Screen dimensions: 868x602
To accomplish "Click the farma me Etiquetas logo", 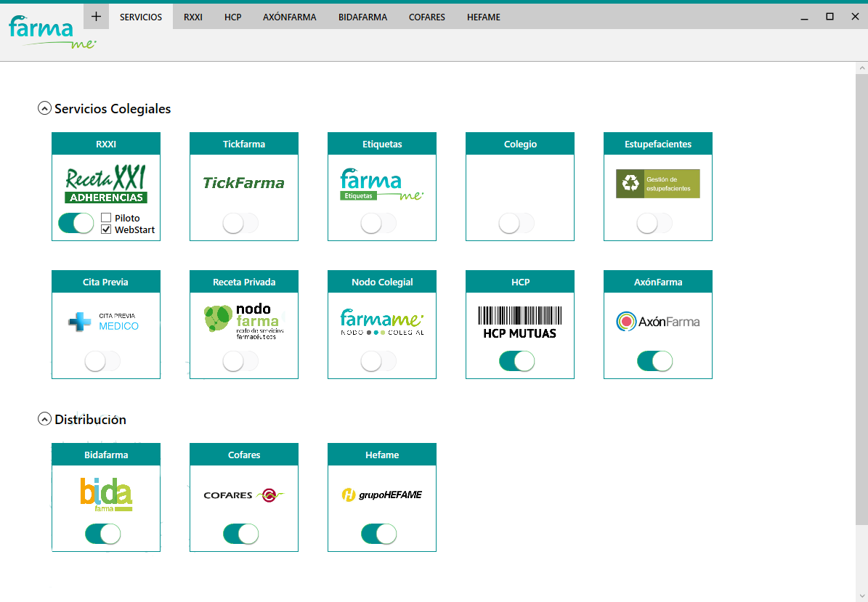I will (x=381, y=184).
